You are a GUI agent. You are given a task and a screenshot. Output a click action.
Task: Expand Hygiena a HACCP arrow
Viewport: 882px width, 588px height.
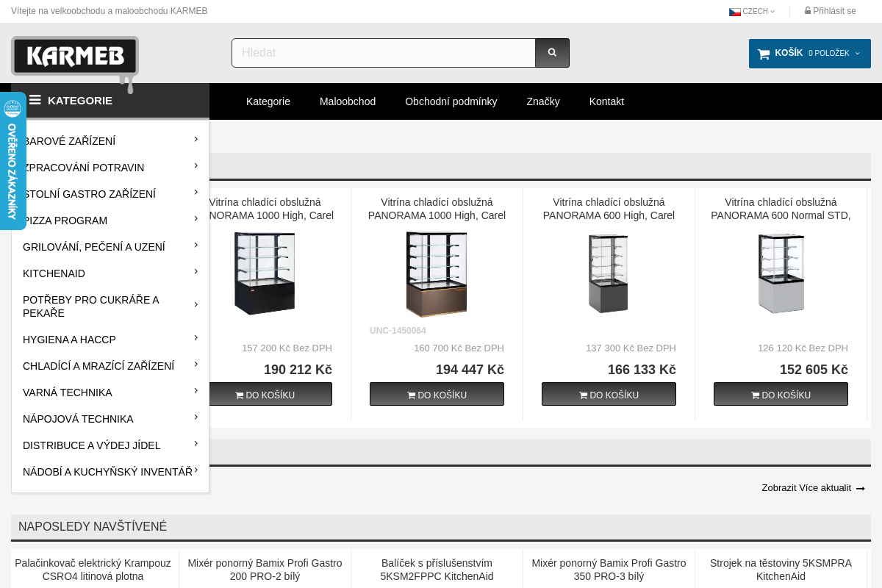tap(196, 337)
